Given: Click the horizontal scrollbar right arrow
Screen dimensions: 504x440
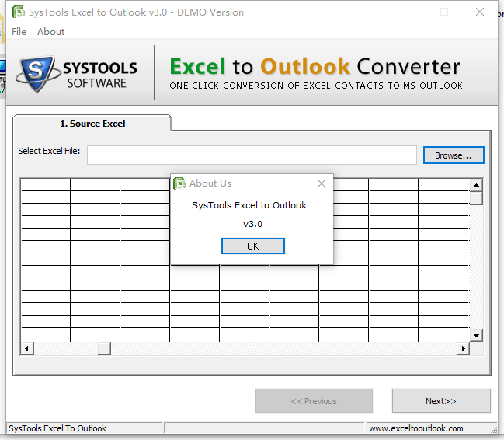Looking at the screenshot, I should (x=463, y=348).
